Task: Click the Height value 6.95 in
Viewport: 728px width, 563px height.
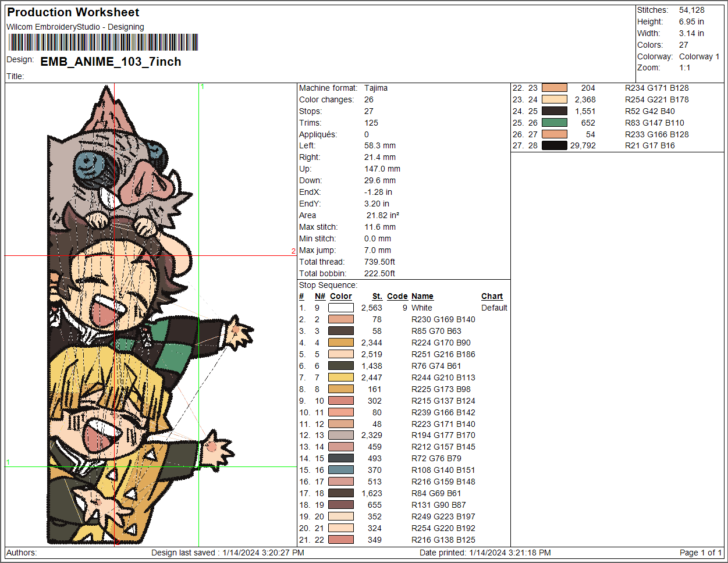Action: click(691, 22)
